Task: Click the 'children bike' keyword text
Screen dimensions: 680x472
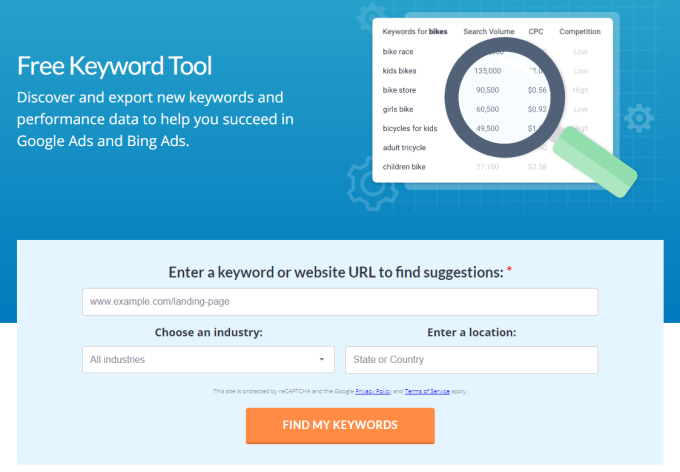Action: [x=404, y=167]
